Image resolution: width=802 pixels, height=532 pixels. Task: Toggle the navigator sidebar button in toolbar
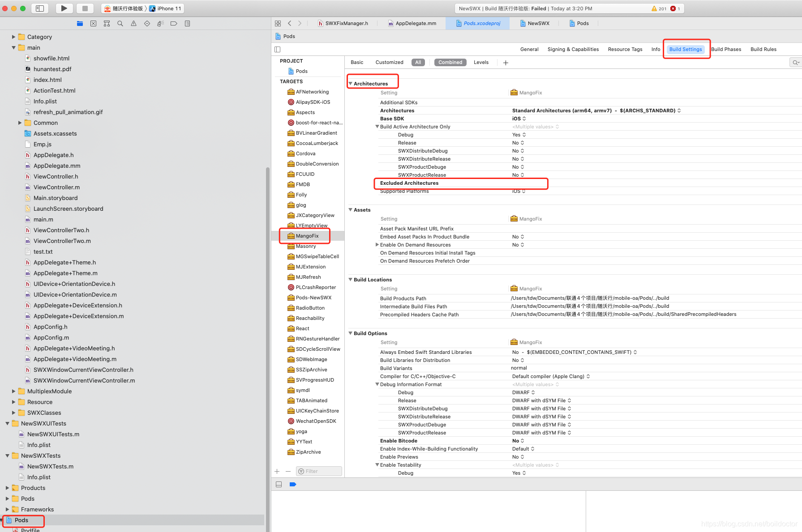[40, 9]
